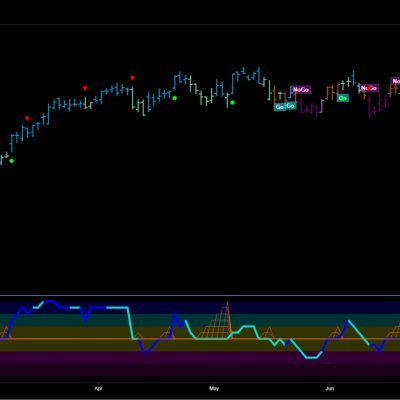400x400 pixels.
Task: Select the partially cut-off NoGo label at right edge
Action: (x=395, y=81)
